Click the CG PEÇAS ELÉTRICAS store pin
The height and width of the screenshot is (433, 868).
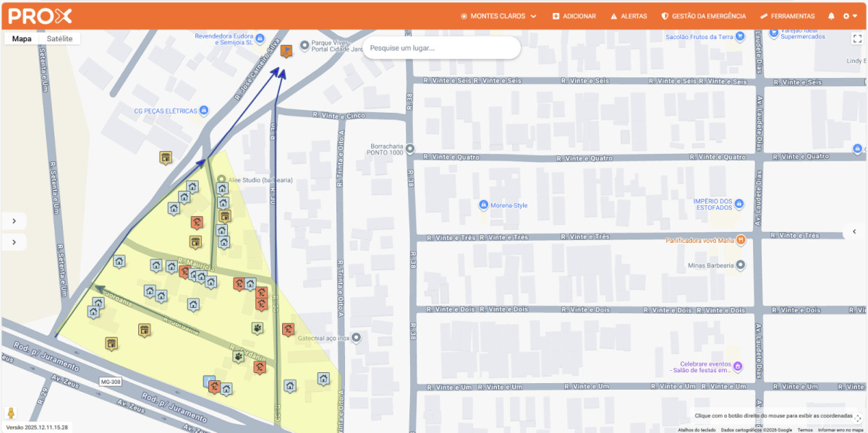point(204,111)
